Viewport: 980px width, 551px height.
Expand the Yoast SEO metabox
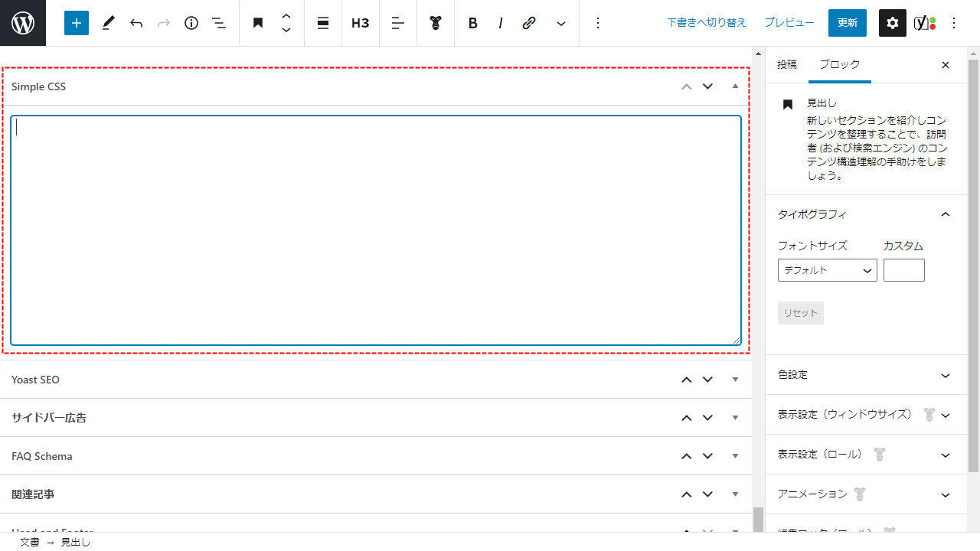[x=735, y=380]
